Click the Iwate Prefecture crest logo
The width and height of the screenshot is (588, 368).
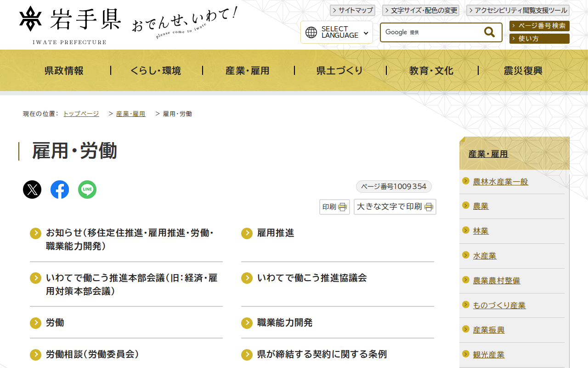(29, 18)
